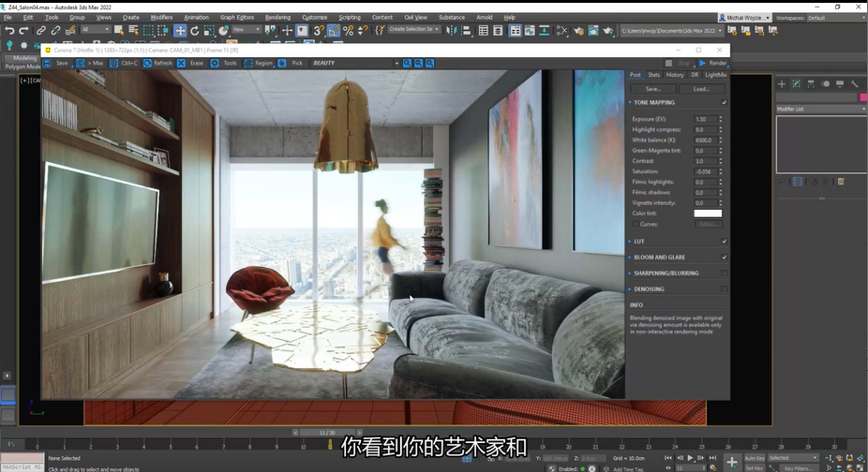Expand the Bloom and Glare section

pyautogui.click(x=630, y=258)
